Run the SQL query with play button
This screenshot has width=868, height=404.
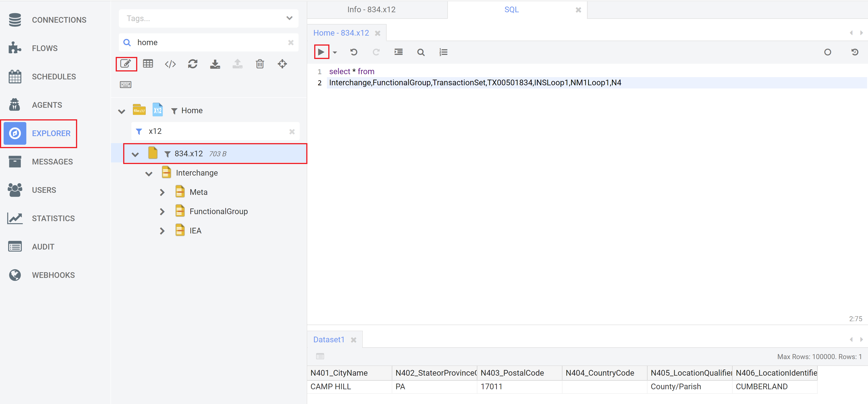tap(321, 52)
